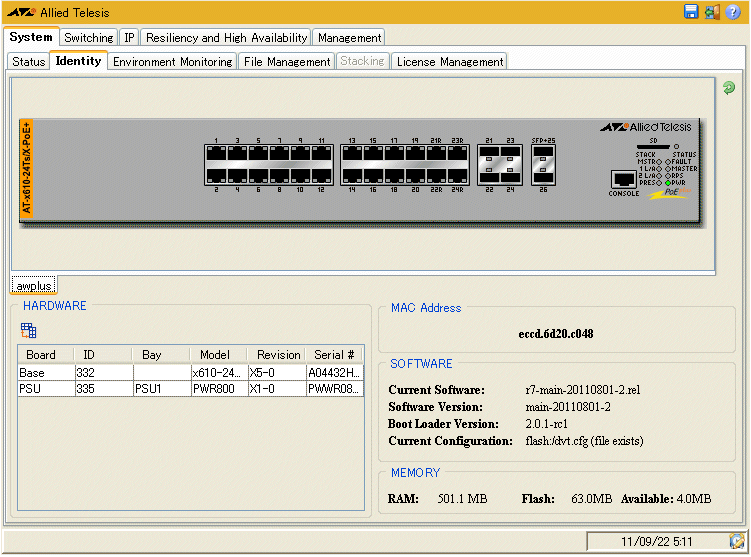
Task: Select port 24R on the switch image
Action: coord(457,176)
